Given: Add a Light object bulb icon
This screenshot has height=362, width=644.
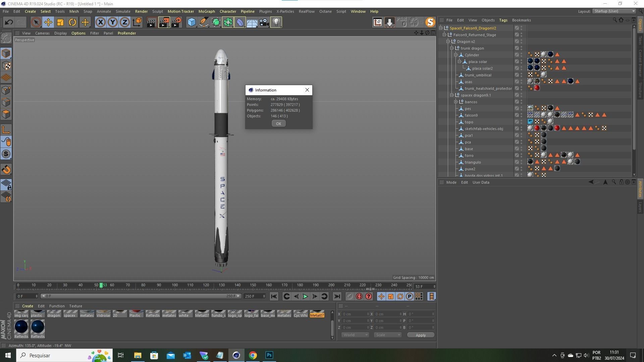Looking at the screenshot, I should [276, 22].
